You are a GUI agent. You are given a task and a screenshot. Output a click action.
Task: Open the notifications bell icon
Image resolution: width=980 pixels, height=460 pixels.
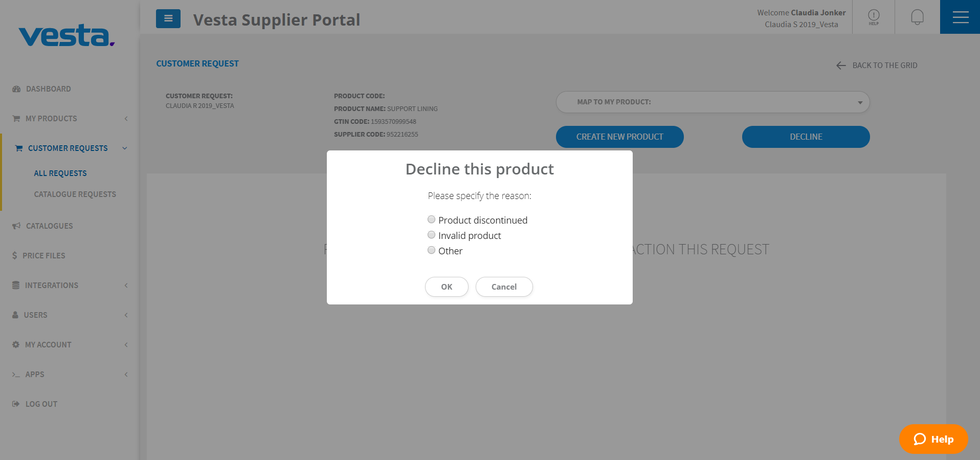(917, 17)
